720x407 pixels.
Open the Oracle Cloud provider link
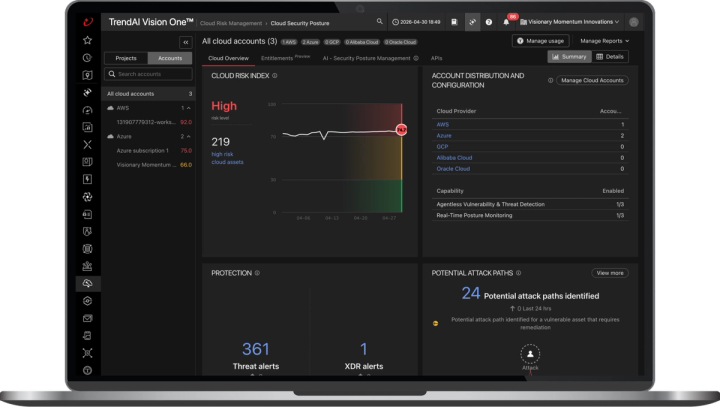(x=453, y=169)
